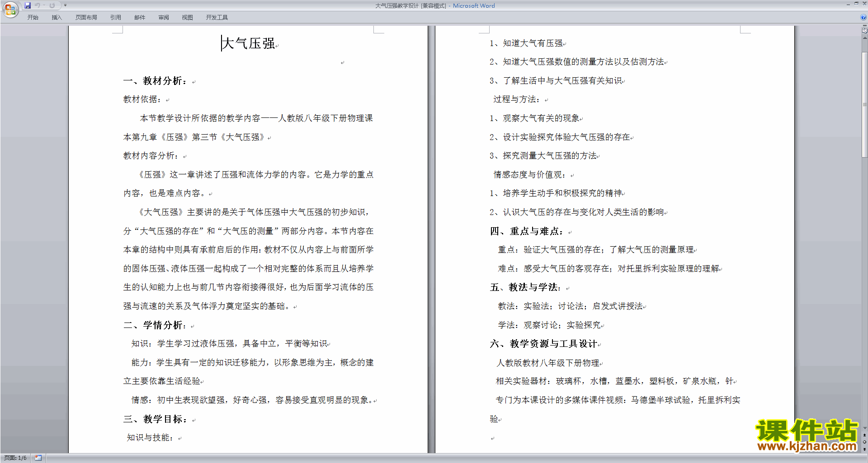Click the line 1、知道大气有压强
Image resolution: width=868 pixels, height=463 pixels.
click(526, 43)
